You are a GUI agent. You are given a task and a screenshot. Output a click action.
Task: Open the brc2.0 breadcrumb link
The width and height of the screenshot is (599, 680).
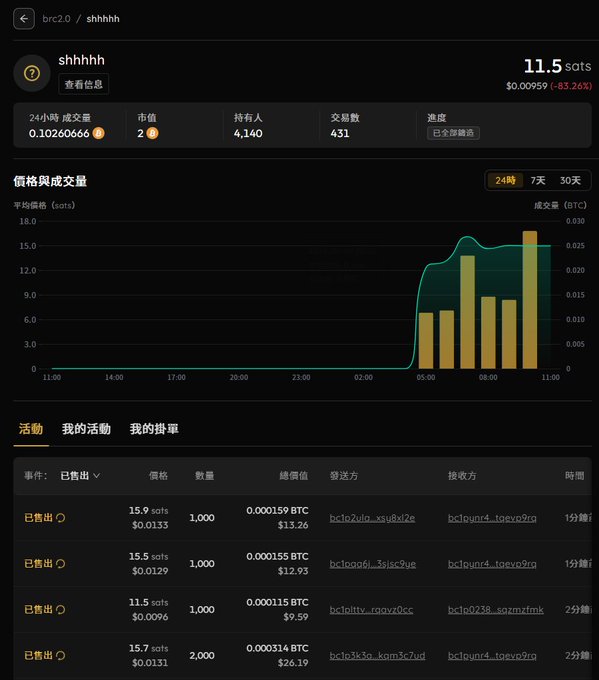coord(56,19)
